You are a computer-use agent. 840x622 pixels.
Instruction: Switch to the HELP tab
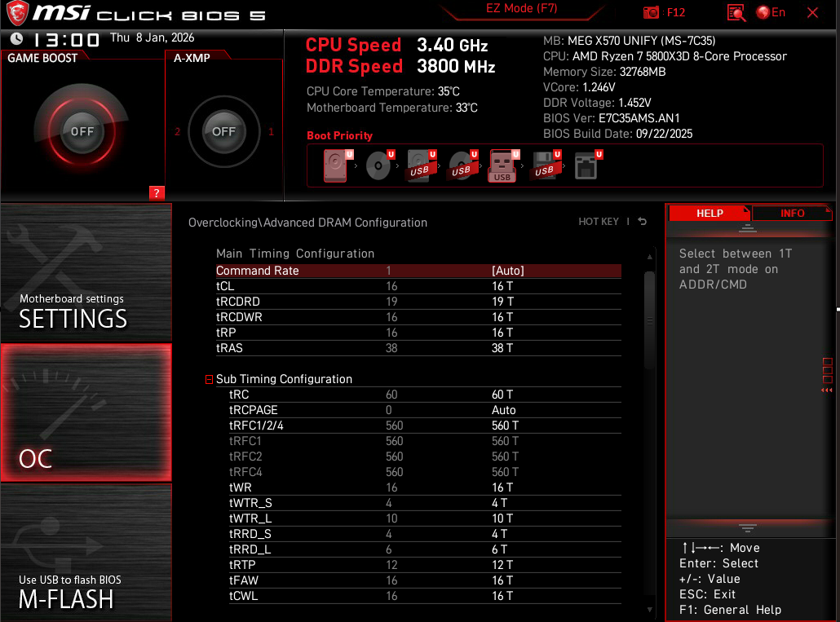click(x=710, y=213)
